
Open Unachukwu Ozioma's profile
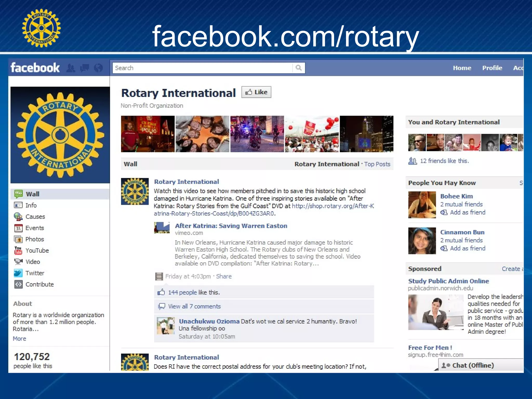[209, 321]
